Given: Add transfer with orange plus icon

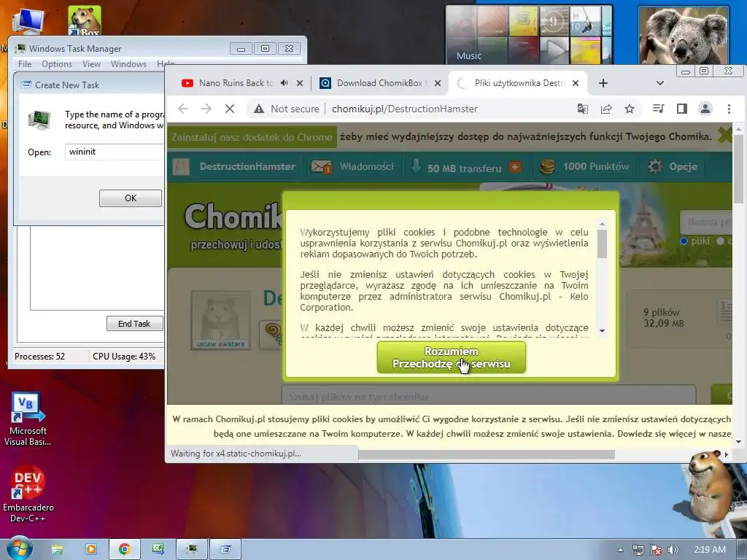Looking at the screenshot, I should coord(515,167).
